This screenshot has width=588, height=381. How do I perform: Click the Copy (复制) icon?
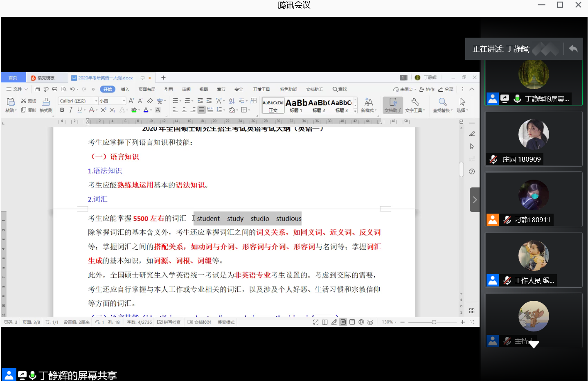[24, 110]
